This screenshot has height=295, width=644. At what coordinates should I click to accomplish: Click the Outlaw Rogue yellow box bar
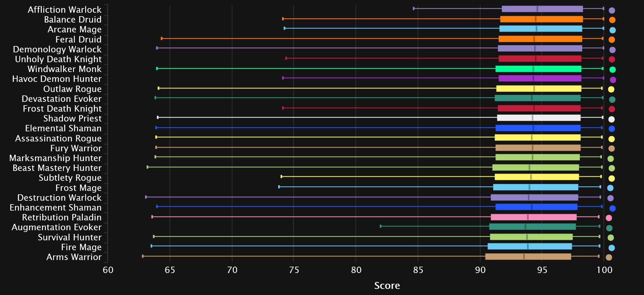coord(539,89)
